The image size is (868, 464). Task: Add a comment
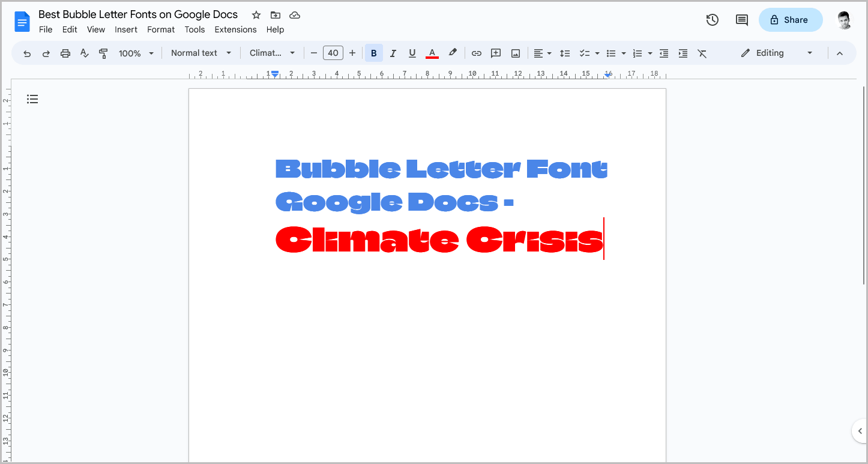point(496,53)
